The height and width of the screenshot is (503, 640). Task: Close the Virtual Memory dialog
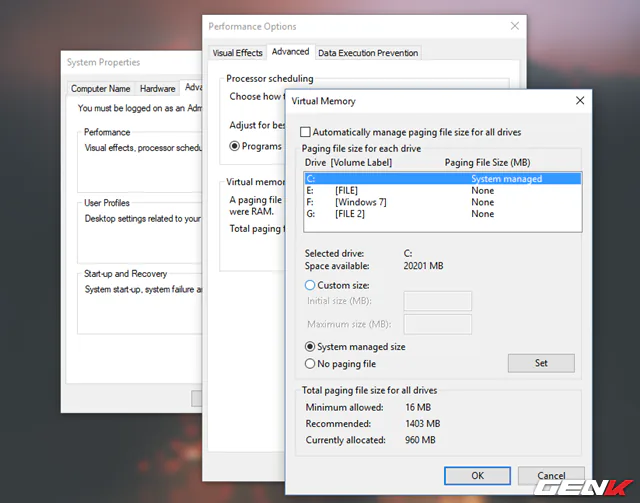pos(580,100)
